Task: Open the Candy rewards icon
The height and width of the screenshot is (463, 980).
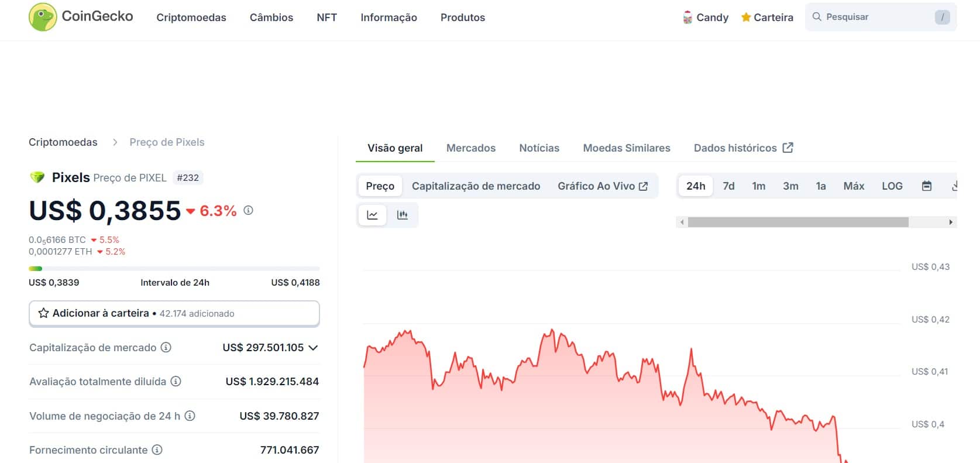Action: (687, 18)
